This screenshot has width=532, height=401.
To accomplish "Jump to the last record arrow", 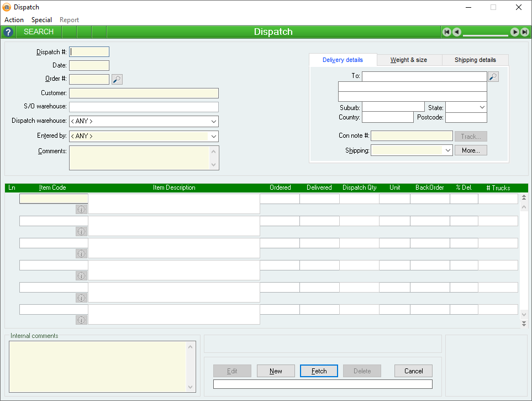I will (x=524, y=32).
